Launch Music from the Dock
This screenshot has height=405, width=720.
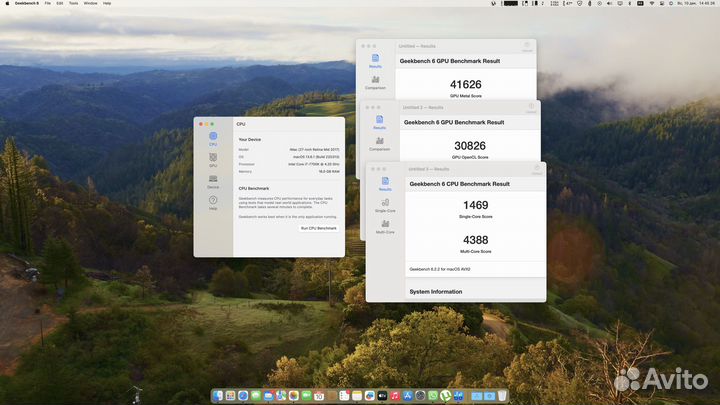(395, 395)
